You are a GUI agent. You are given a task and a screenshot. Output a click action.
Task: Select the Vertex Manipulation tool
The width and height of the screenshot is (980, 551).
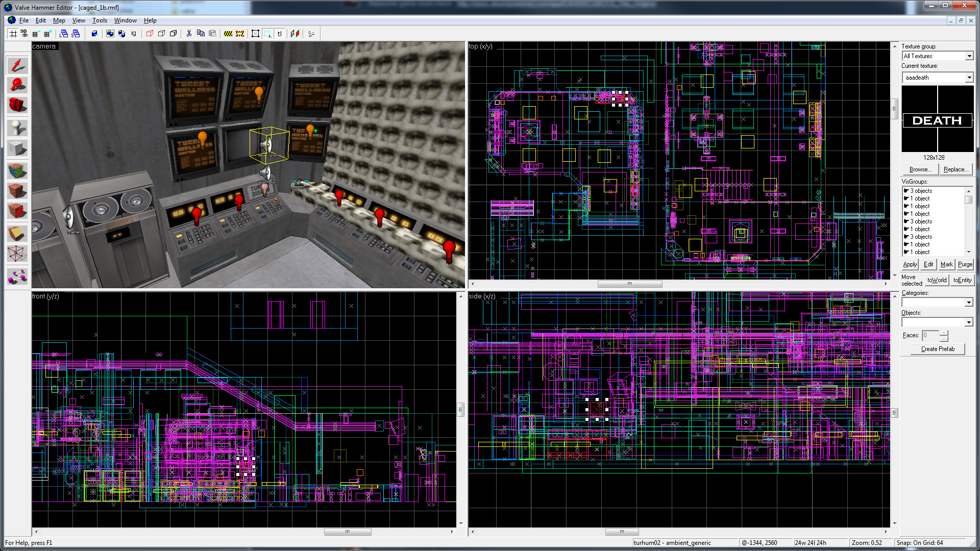click(17, 252)
